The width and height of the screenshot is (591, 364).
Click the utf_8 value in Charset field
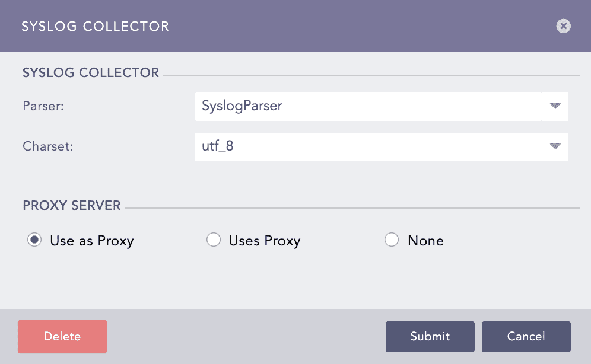(x=218, y=146)
